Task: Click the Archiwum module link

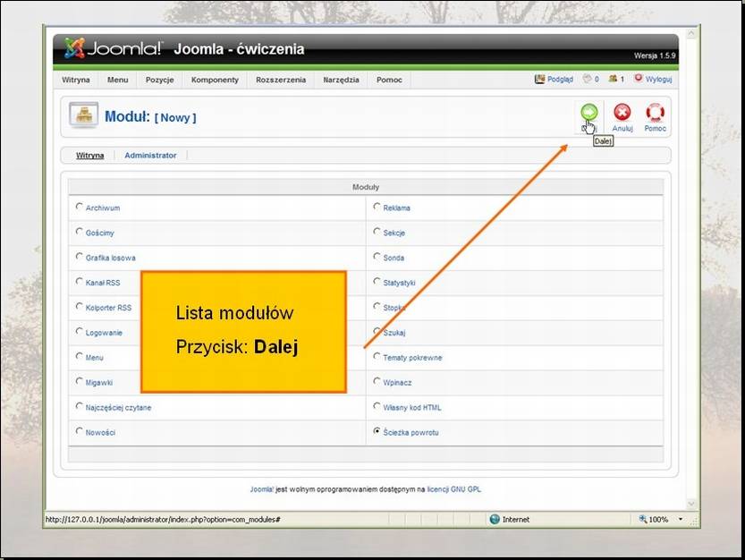Action: tap(103, 208)
